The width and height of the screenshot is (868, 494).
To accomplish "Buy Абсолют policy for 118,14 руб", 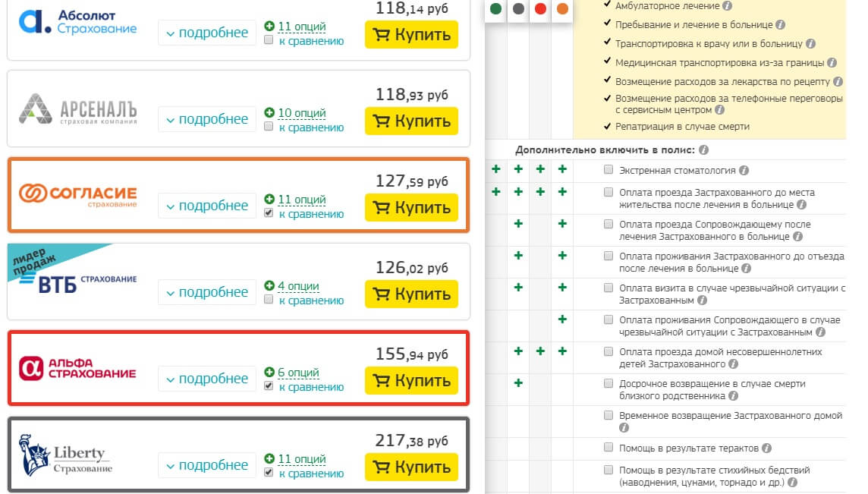I will click(411, 34).
